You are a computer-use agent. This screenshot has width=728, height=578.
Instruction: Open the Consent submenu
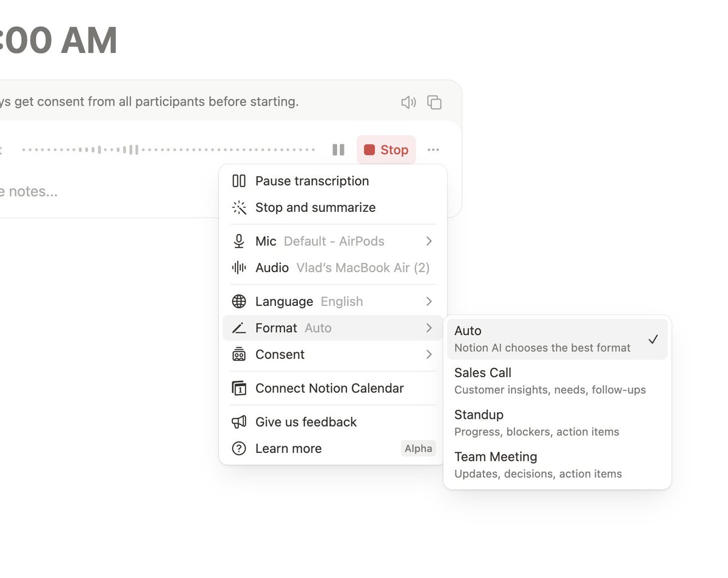333,355
